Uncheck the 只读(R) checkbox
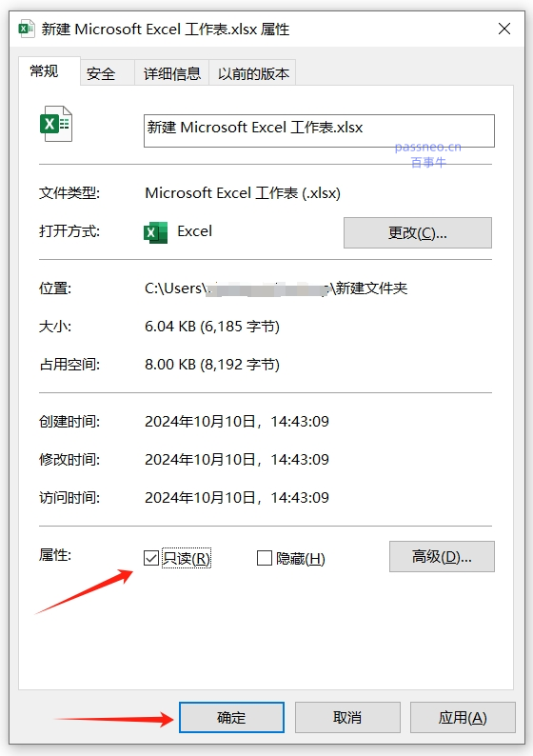Screen dimensions: 533x756 tap(150, 558)
